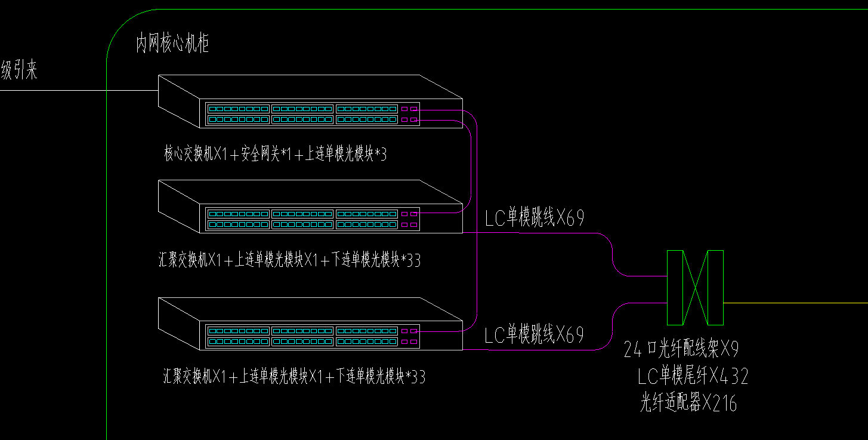The image size is (868, 440).
Task: Select the 光纤适配器X216 annotation
Action: tap(688, 403)
